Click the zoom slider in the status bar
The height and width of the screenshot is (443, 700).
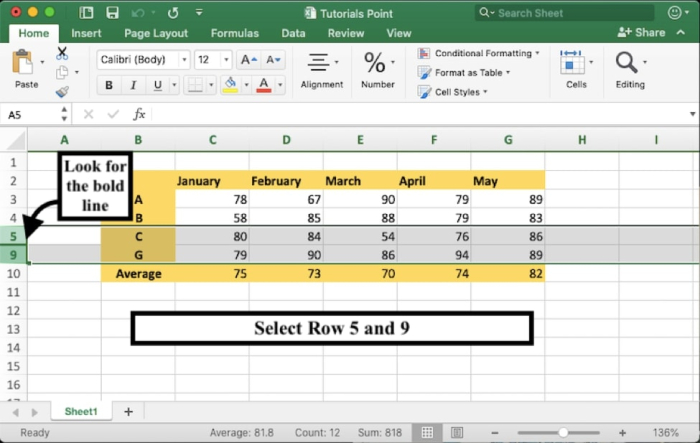pos(564,433)
